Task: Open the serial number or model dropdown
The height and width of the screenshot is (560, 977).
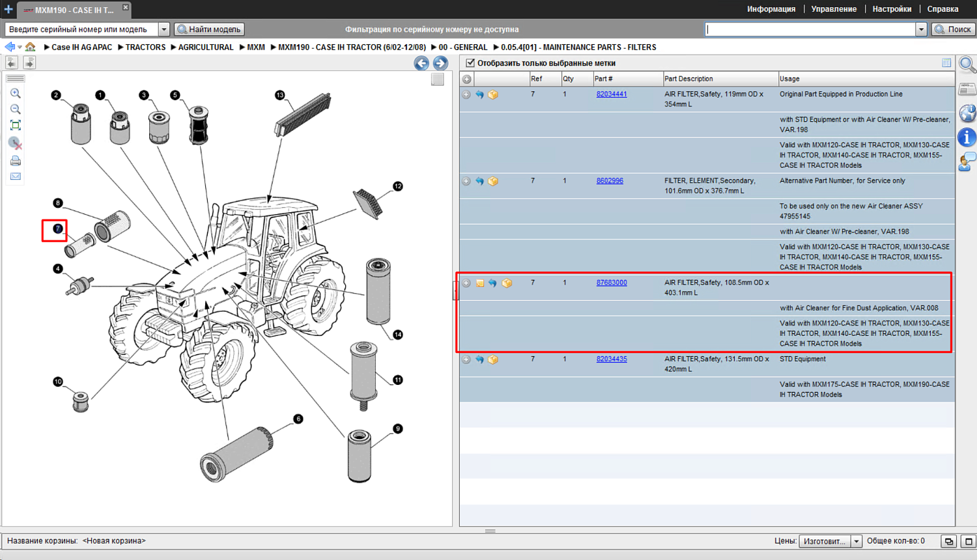Action: 163,29
